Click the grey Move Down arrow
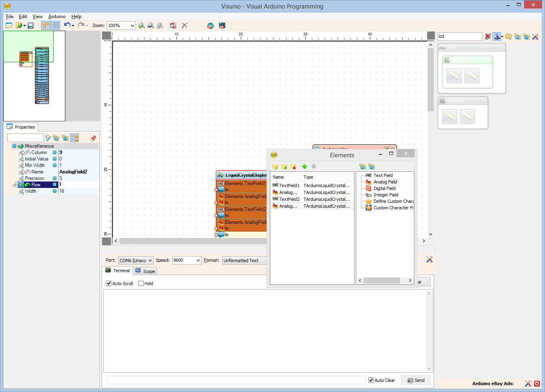This screenshot has height=392, width=545. tap(314, 167)
